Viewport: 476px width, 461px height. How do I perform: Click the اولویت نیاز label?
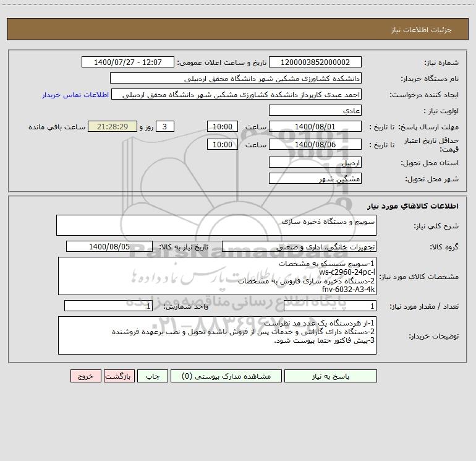coord(441,111)
